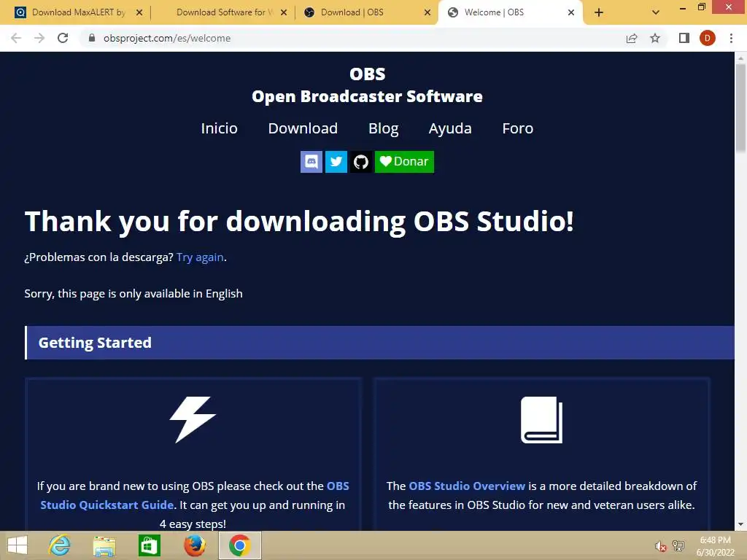The height and width of the screenshot is (560, 747).
Task: Open the taskbar clock and date
Action: 716,546
